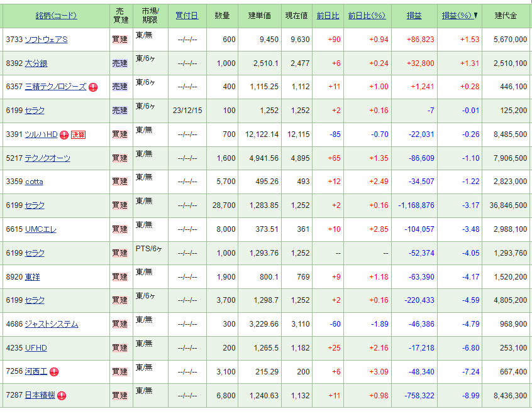
Task: Open stock link テクノクオーツ
Action: (48, 158)
